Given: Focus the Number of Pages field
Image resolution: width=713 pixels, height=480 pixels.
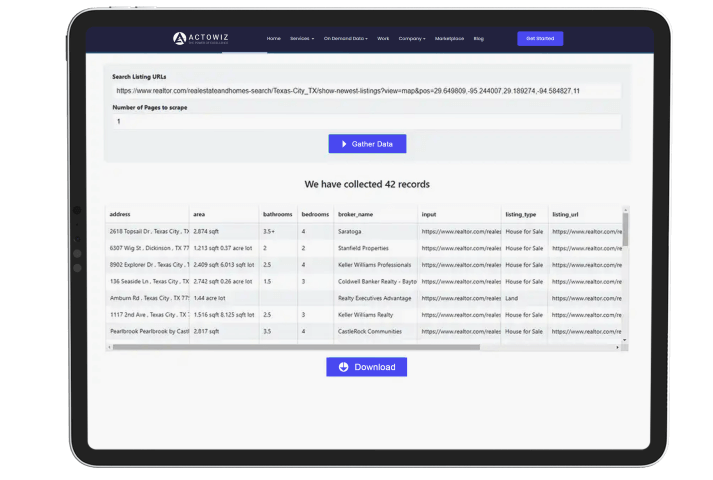Looking at the screenshot, I should click(x=367, y=121).
